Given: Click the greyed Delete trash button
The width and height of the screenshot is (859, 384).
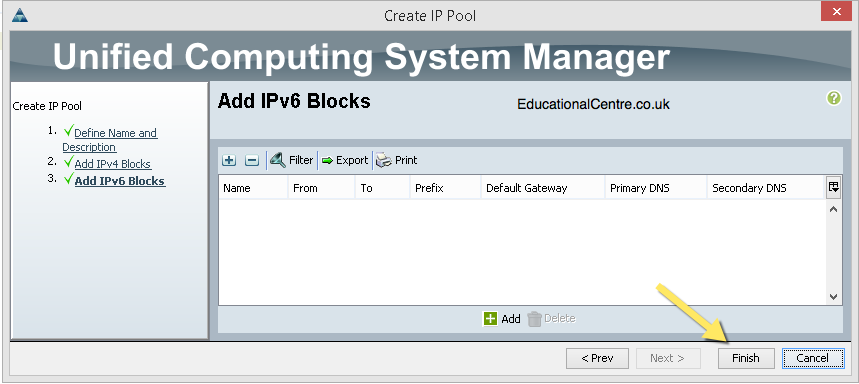Looking at the screenshot, I should tap(551, 318).
